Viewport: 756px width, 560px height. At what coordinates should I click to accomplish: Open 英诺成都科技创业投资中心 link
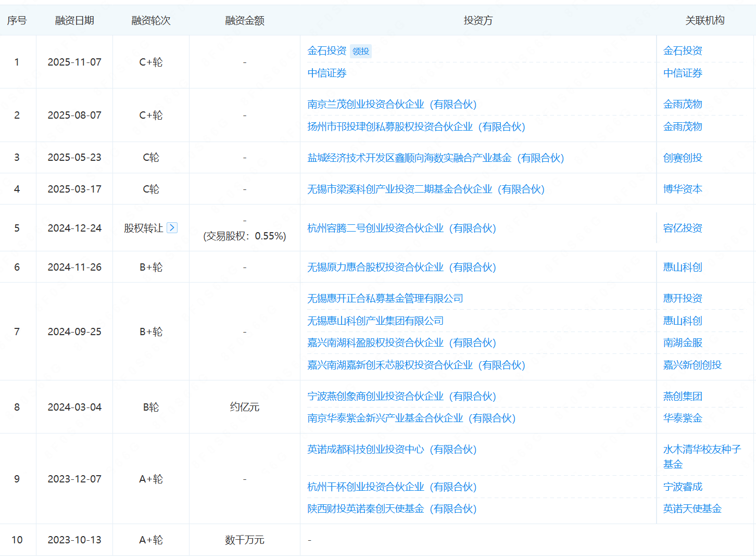pyautogui.click(x=392, y=449)
